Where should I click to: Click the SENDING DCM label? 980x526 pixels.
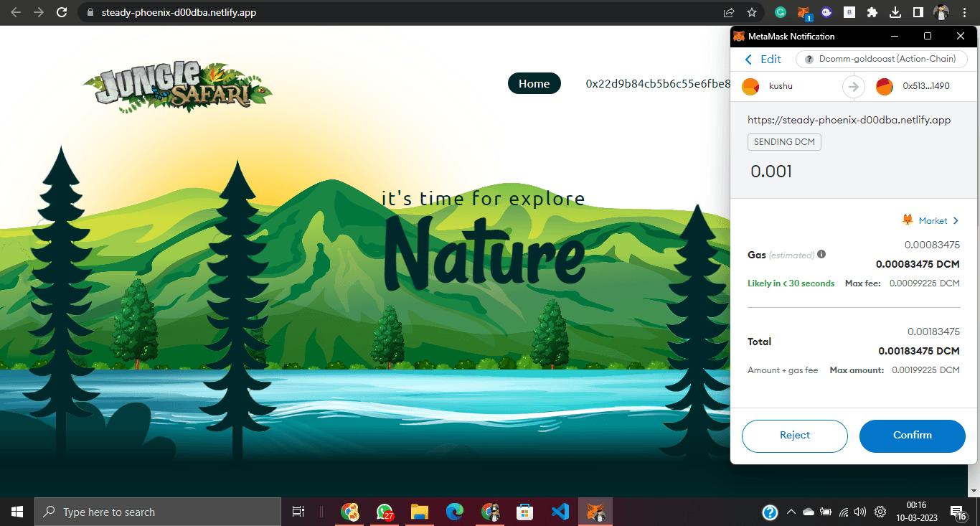point(784,142)
